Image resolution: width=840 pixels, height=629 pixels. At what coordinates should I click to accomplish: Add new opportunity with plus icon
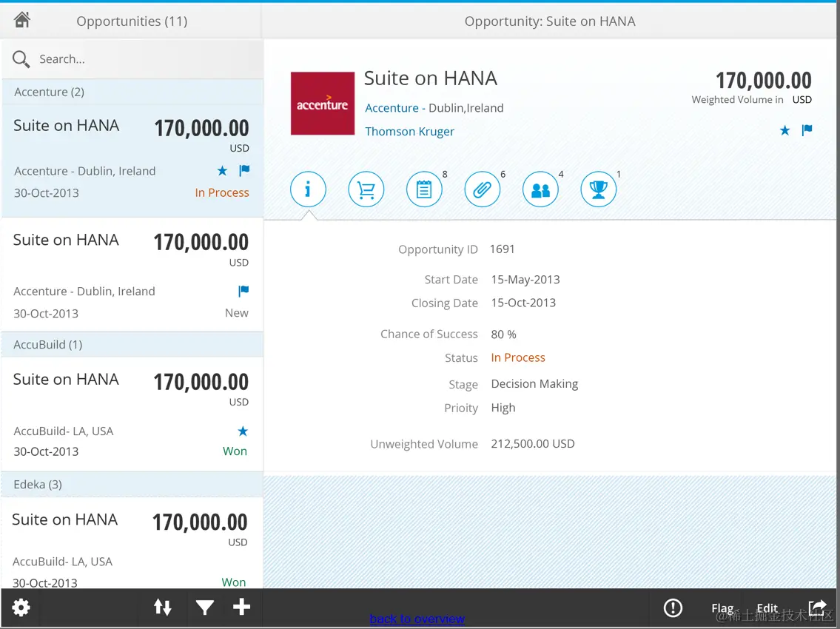pyautogui.click(x=241, y=607)
